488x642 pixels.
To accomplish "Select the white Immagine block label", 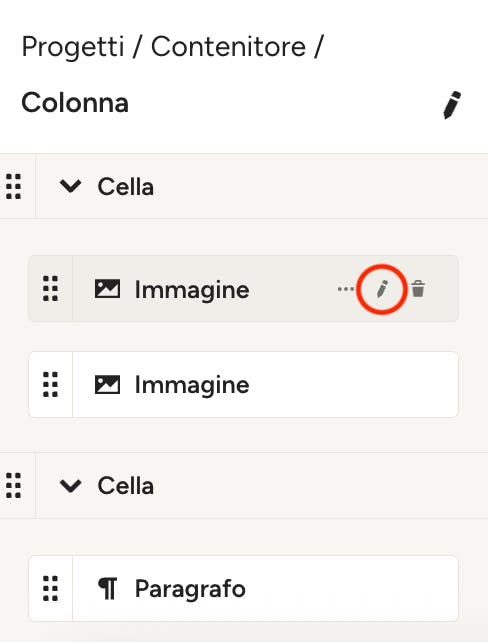I will (192, 385).
